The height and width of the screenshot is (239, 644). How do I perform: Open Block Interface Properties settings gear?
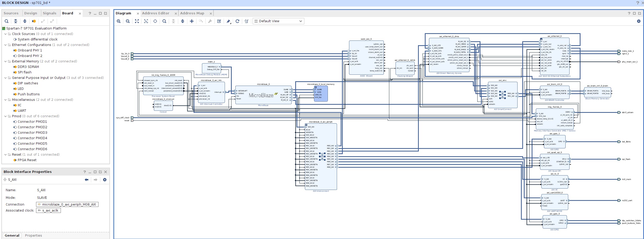105,180
